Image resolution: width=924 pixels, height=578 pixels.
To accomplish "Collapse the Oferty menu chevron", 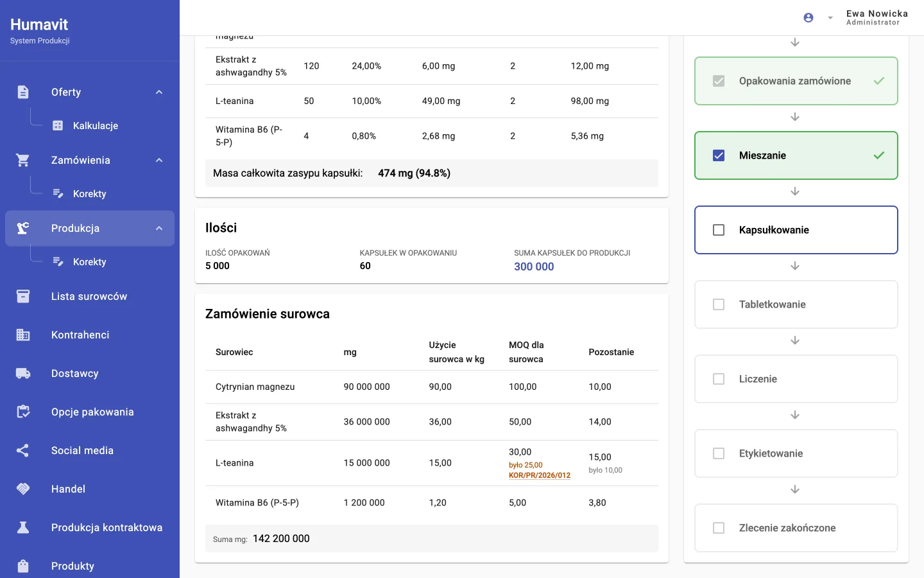I will click(159, 92).
